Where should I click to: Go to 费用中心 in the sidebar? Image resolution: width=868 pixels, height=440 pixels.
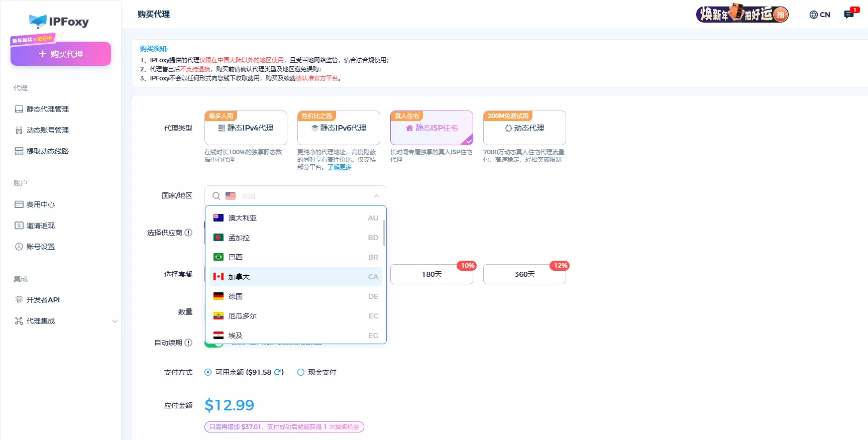pos(40,204)
